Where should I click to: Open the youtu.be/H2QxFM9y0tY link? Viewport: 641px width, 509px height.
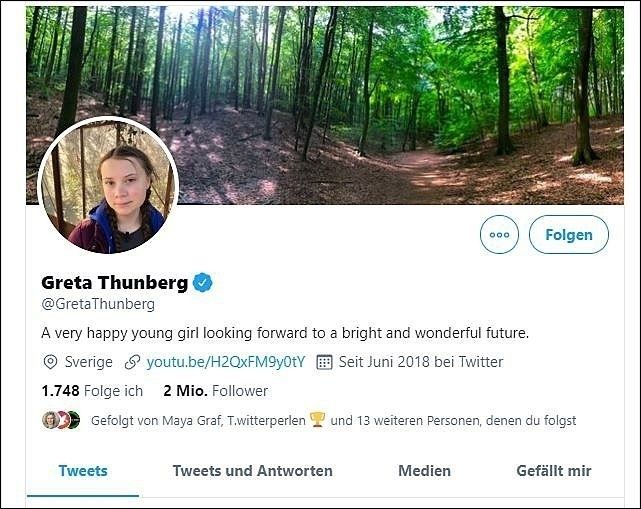pyautogui.click(x=225, y=362)
